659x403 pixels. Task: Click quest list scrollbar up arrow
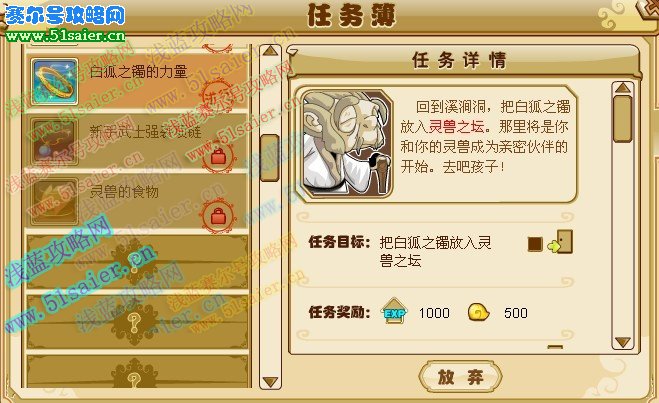[x=270, y=51]
